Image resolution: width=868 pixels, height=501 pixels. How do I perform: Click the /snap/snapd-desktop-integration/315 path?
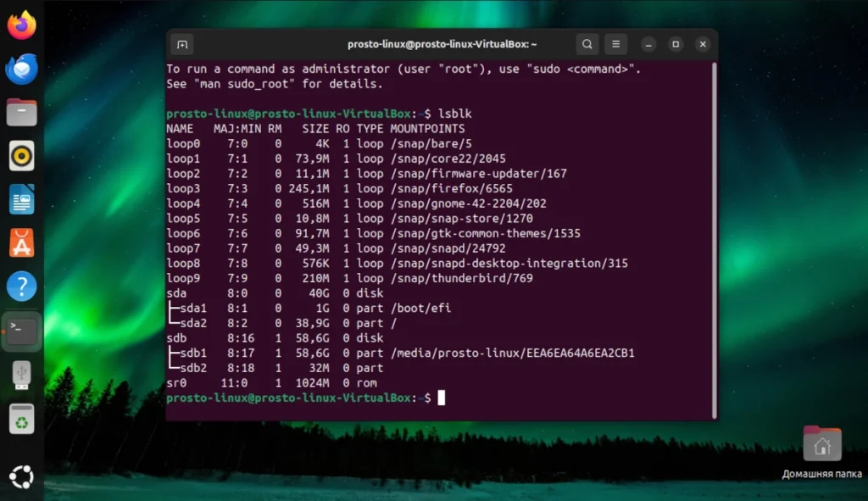point(509,263)
